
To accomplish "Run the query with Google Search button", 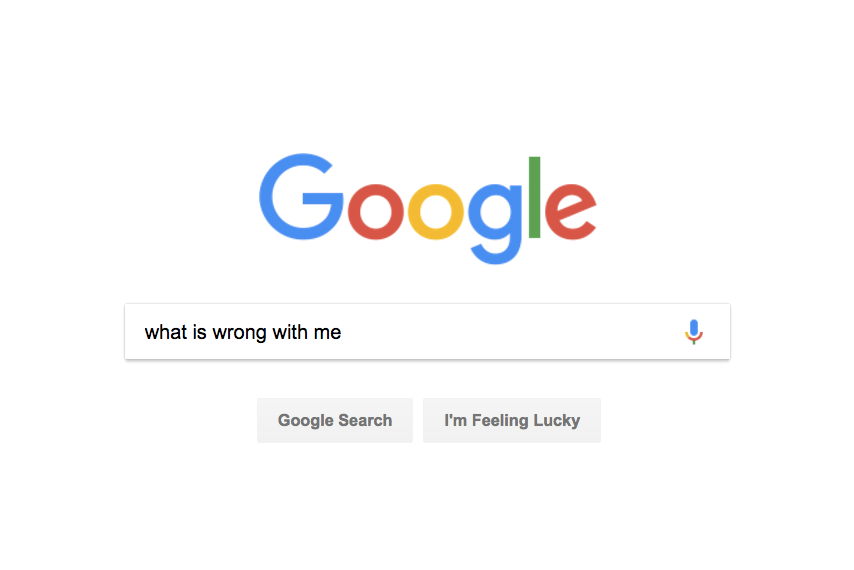I will [x=335, y=420].
